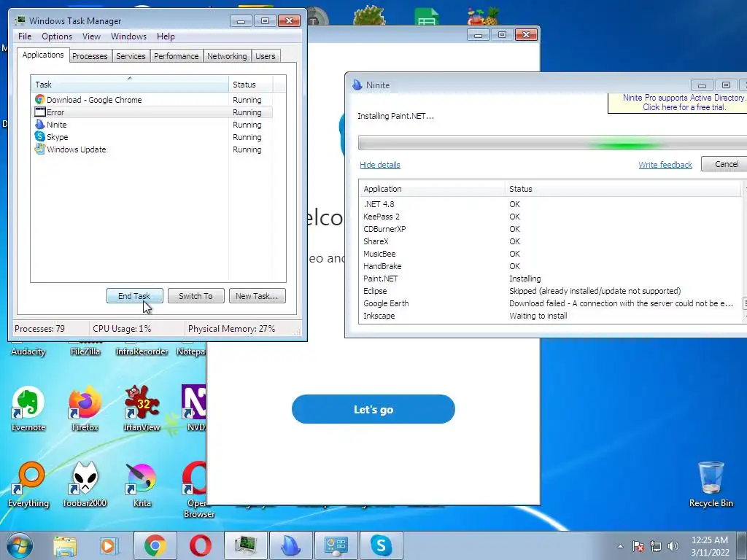The image size is (747, 560).
Task: Click the Switch To button
Action: (x=196, y=296)
